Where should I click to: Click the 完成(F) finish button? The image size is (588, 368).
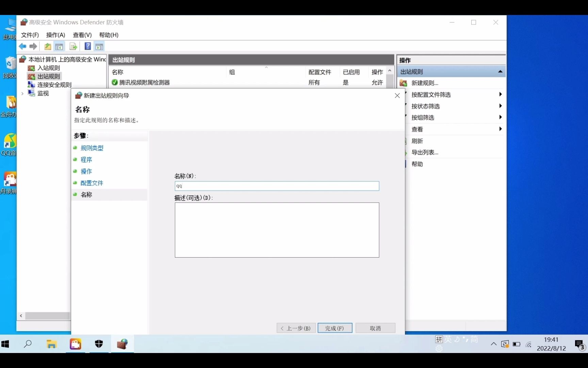click(x=335, y=328)
